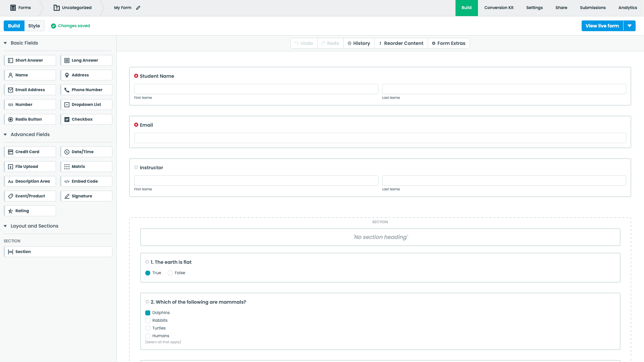Click the Section layout icon
644x362 pixels.
coord(10,252)
